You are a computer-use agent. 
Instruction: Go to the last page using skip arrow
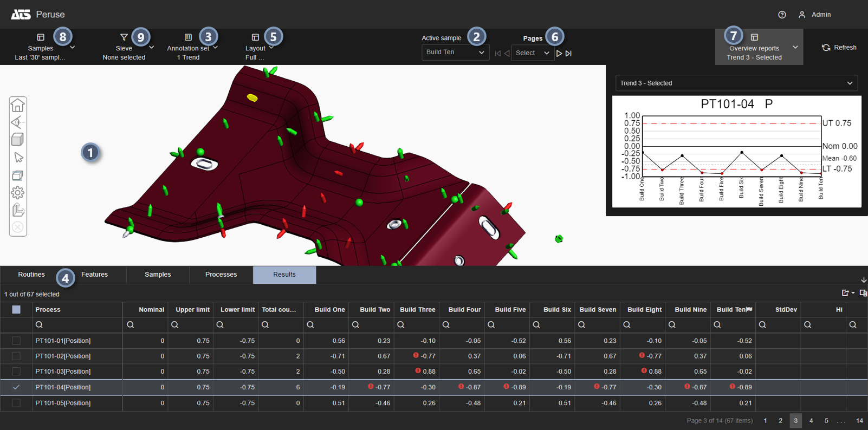(x=568, y=53)
